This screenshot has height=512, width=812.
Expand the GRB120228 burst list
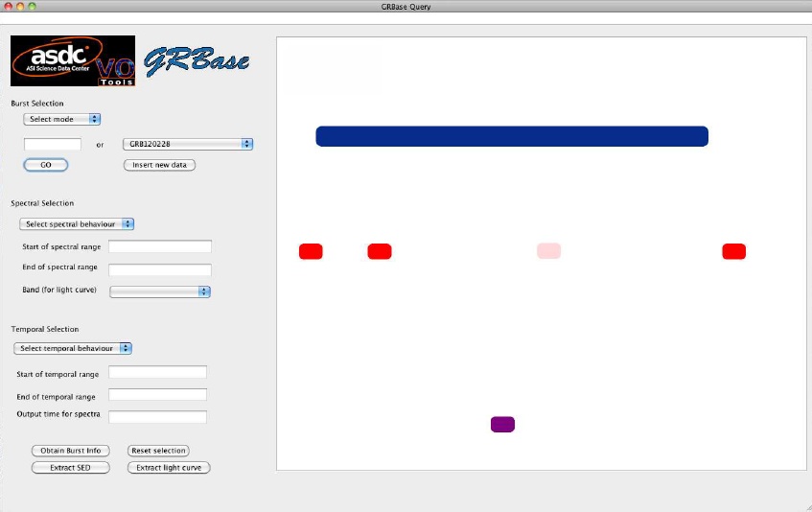[188, 144]
